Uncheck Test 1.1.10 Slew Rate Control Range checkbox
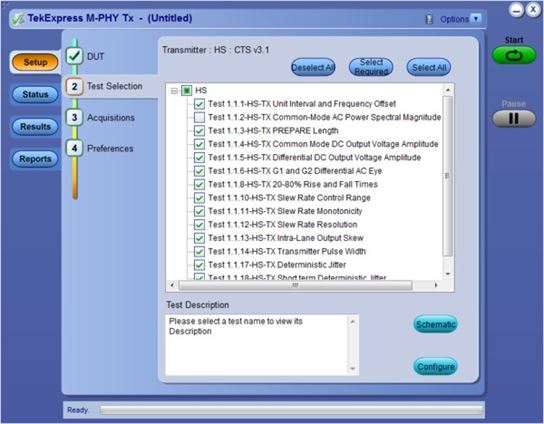This screenshot has width=544, height=424. pos(199,198)
